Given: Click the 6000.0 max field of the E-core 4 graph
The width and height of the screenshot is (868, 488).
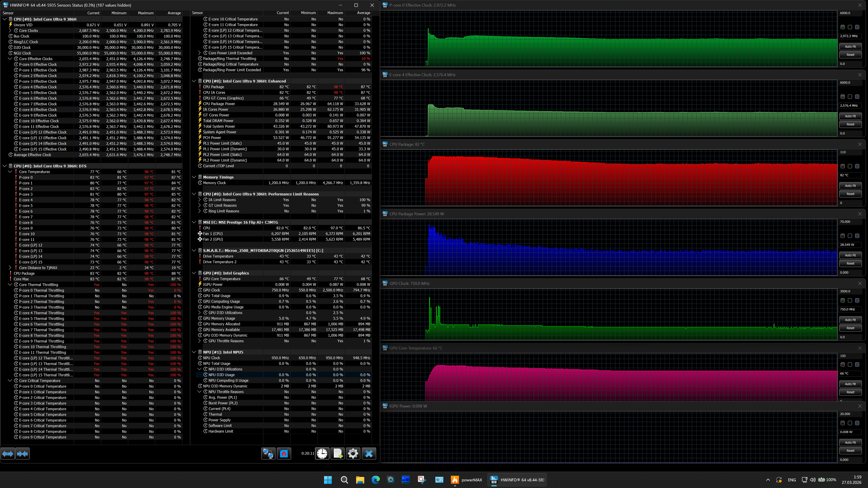Looking at the screenshot, I should click(x=850, y=82).
